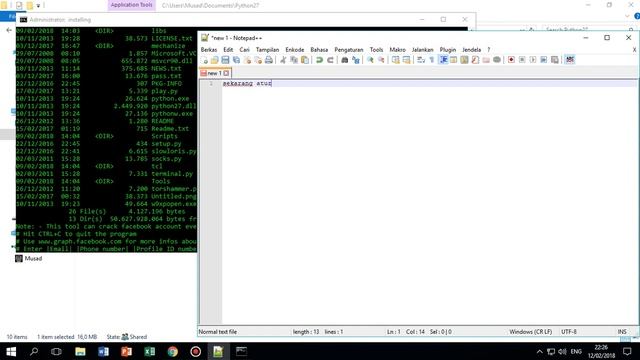This screenshot has width=640, height=360.
Task: Click the macro Playback icon
Action: tap(533, 60)
